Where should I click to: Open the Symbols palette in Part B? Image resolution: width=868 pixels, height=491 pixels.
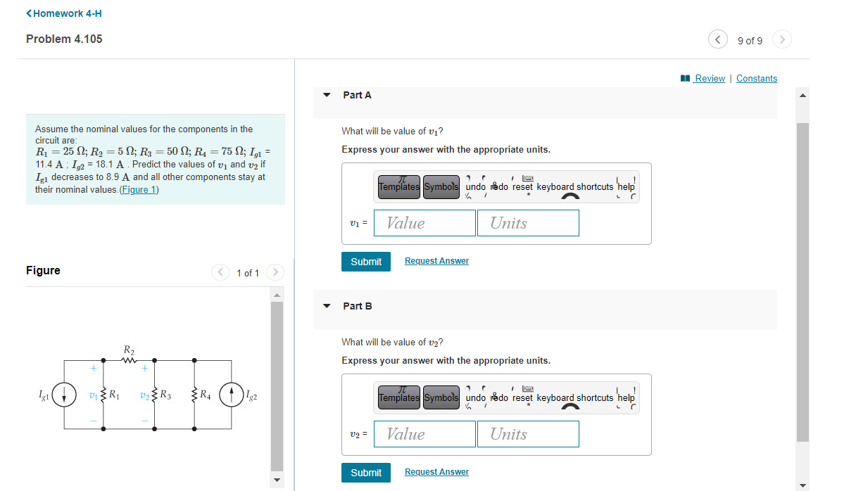tap(441, 397)
